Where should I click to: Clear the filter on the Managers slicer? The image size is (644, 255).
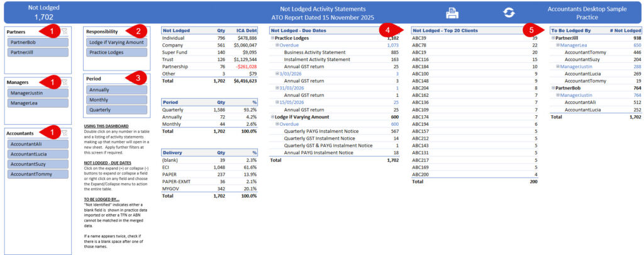tap(64, 81)
